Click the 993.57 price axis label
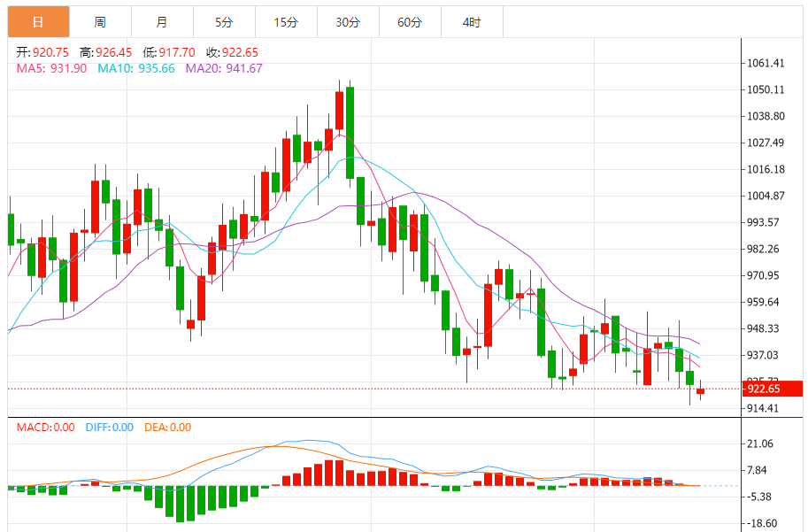Viewport: 808px width, 532px height. (x=763, y=223)
